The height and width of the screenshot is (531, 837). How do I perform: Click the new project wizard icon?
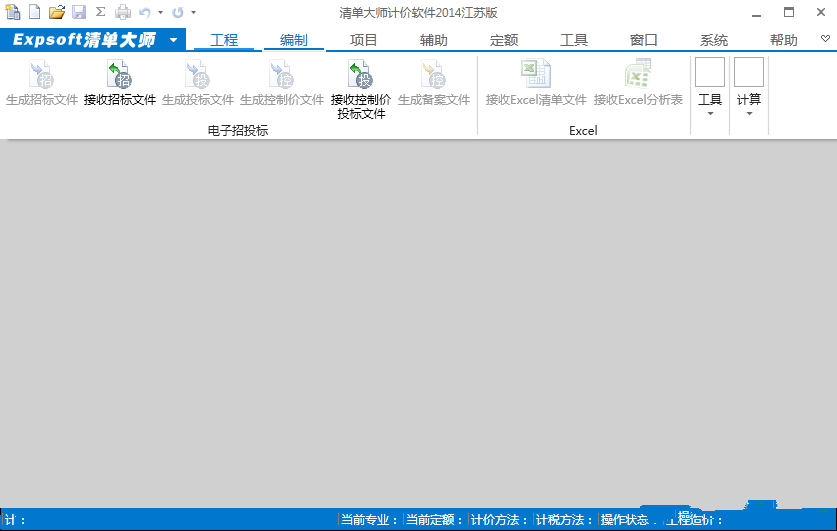[13, 12]
